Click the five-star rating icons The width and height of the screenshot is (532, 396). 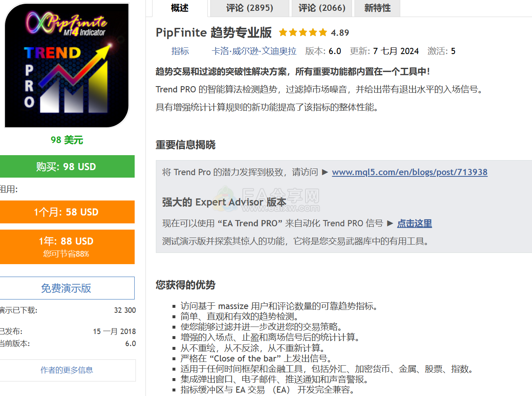click(x=303, y=33)
